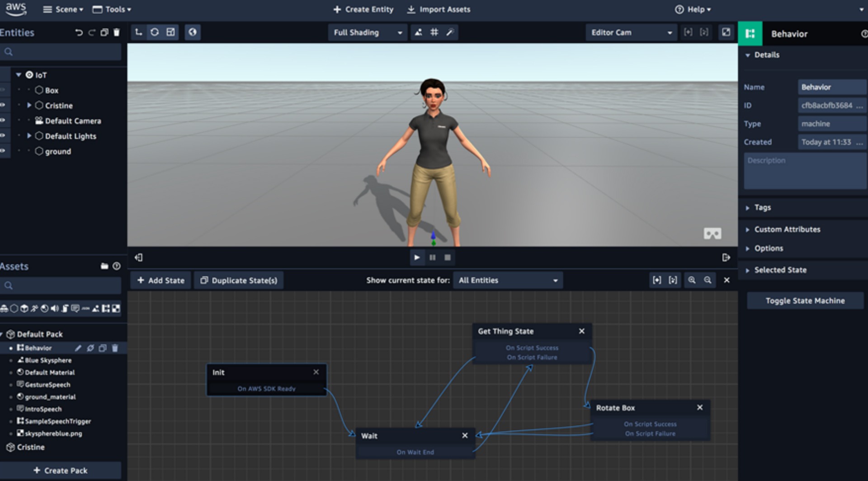Screen dimensions: 868x481
Task: Click the plug icon on the Behavior asset row
Action: tap(90, 348)
